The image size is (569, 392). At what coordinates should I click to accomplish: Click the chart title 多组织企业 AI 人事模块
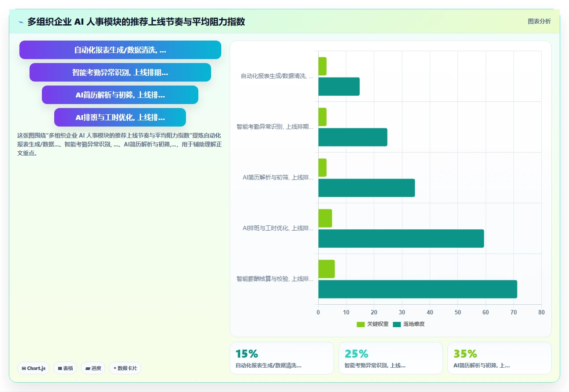tap(136, 22)
